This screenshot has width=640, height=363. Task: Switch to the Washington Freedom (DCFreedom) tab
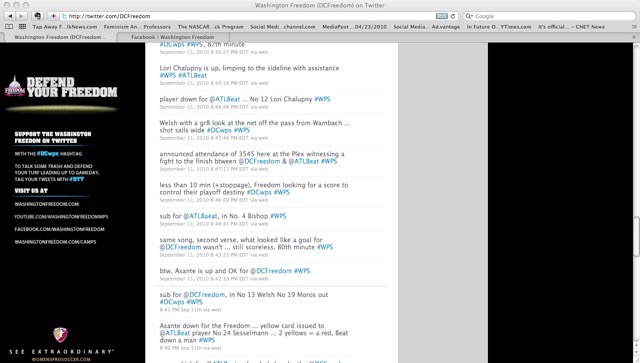click(60, 37)
